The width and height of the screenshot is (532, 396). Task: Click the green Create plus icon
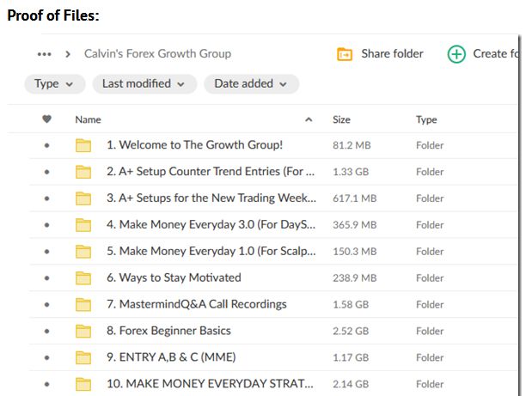coord(456,54)
